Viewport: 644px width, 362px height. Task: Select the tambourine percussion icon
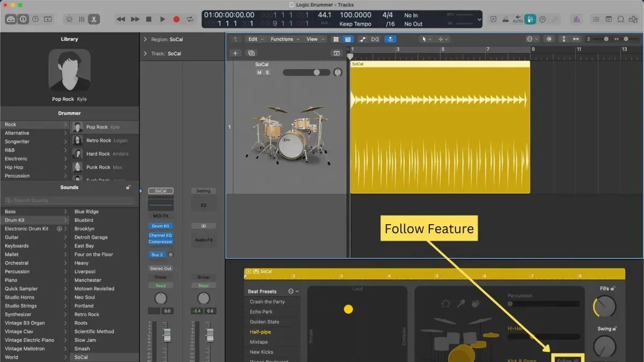[445, 304]
